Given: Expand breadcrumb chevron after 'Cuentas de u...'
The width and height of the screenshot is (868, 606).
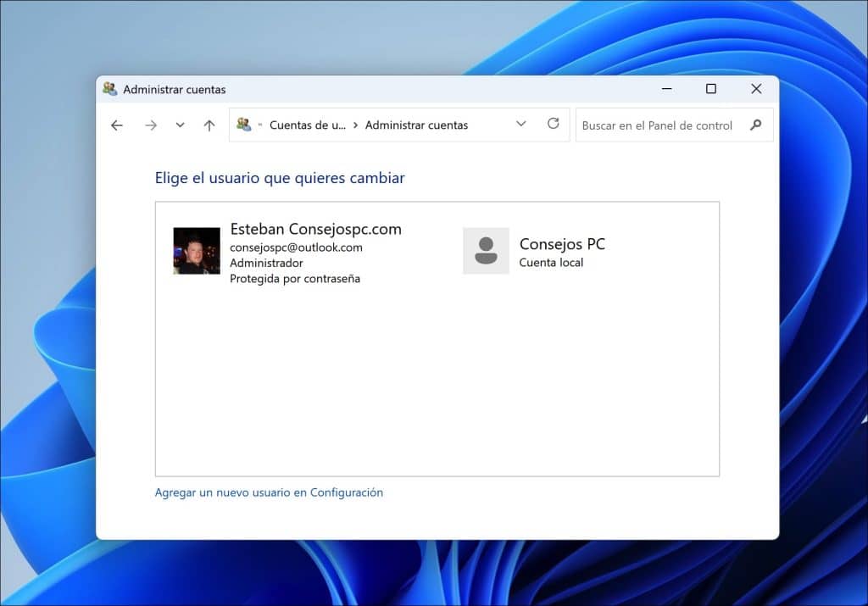Looking at the screenshot, I should tap(355, 125).
